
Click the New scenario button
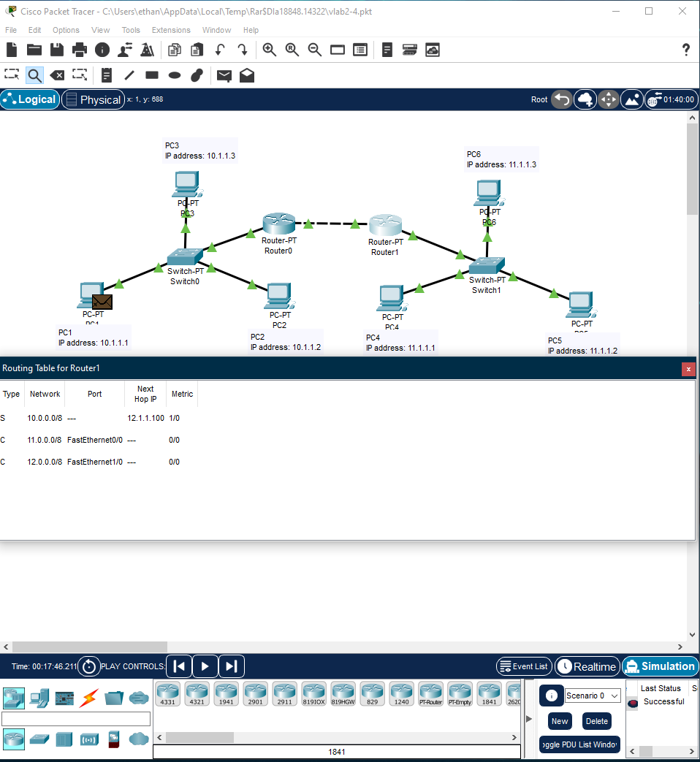coord(560,721)
